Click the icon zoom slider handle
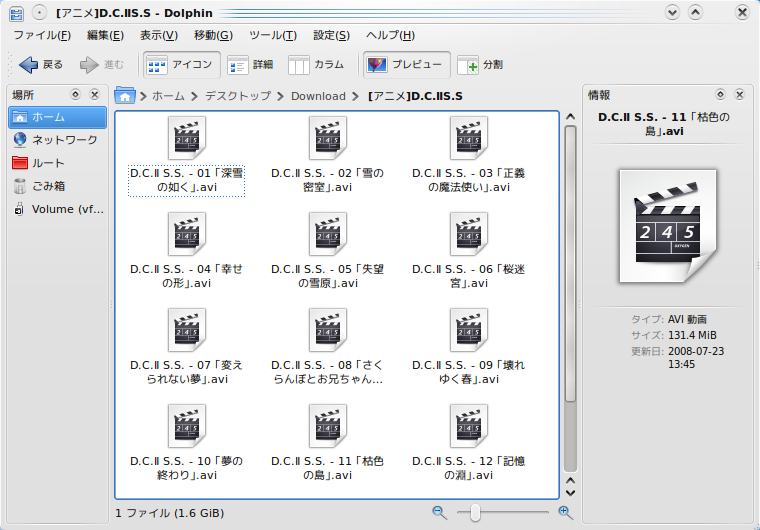760x530 pixels. [475, 513]
